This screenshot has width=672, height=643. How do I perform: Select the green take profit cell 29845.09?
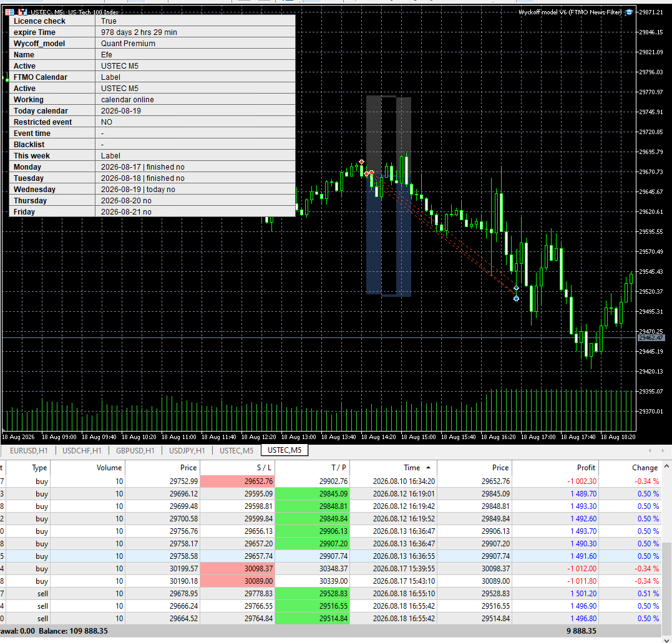pos(313,493)
